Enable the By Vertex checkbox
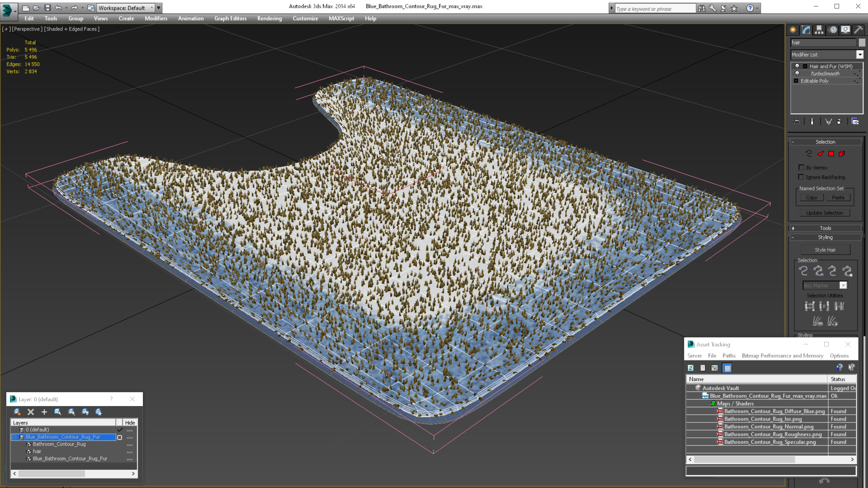 tap(801, 167)
